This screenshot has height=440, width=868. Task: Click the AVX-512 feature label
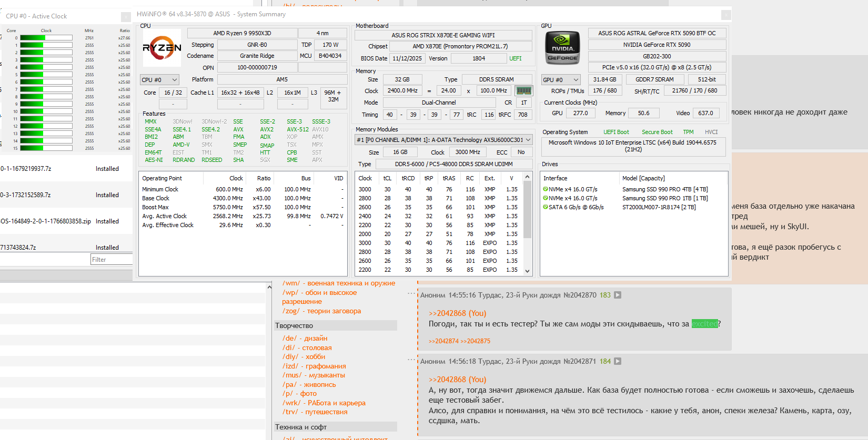coord(298,129)
